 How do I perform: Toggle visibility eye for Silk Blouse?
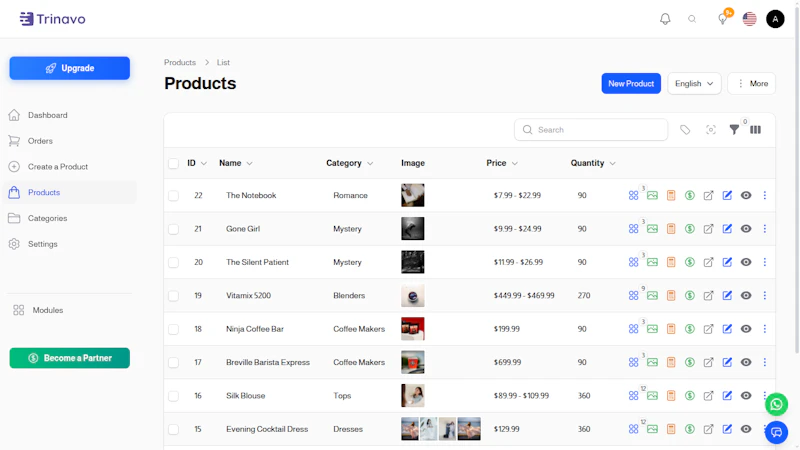(746, 395)
